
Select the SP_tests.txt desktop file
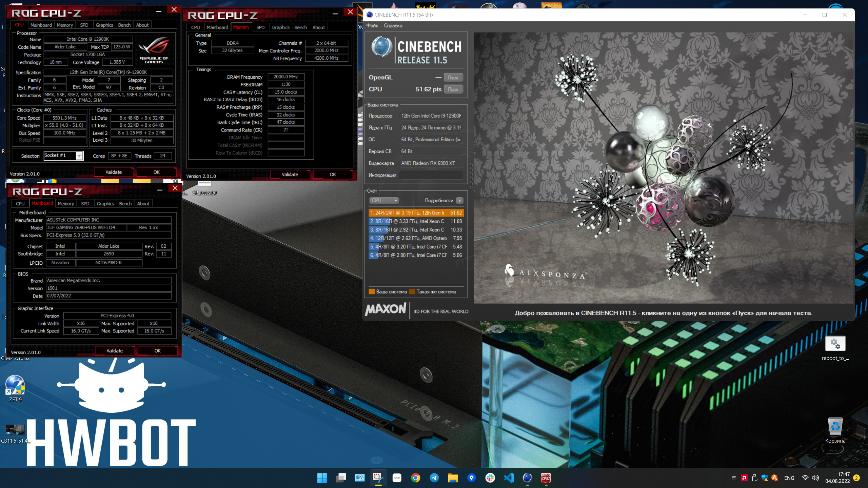(204, 188)
